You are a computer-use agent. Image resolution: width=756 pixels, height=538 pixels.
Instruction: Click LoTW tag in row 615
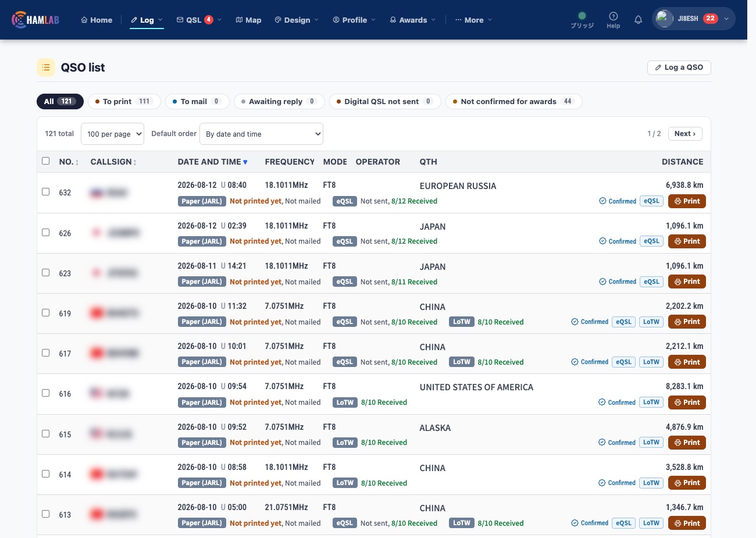coord(345,443)
